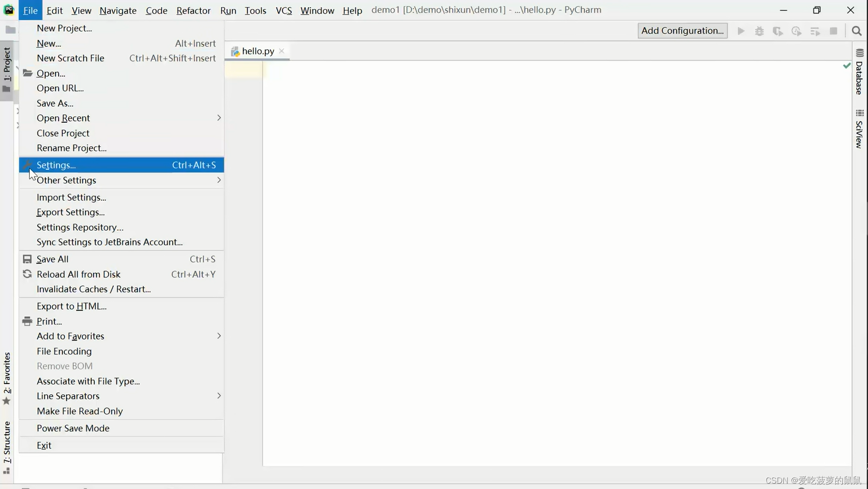Image resolution: width=868 pixels, height=489 pixels.
Task: Click the PyCharm logo icon
Action: point(9,10)
